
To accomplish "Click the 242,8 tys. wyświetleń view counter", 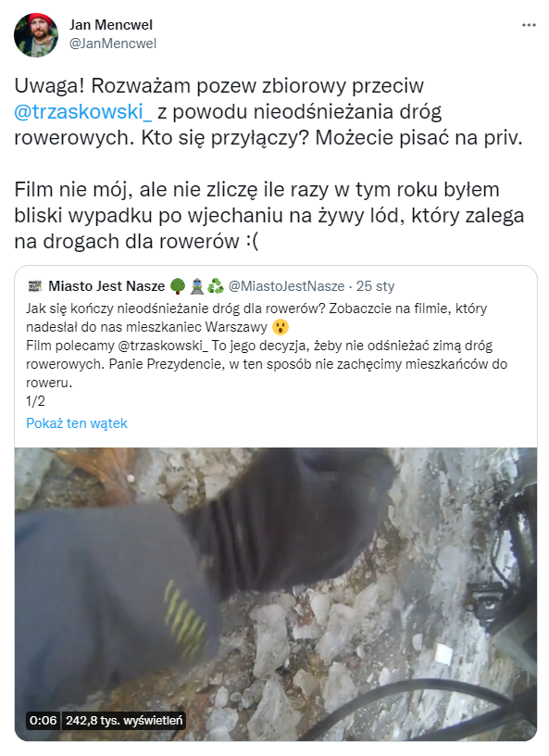I will click(124, 720).
